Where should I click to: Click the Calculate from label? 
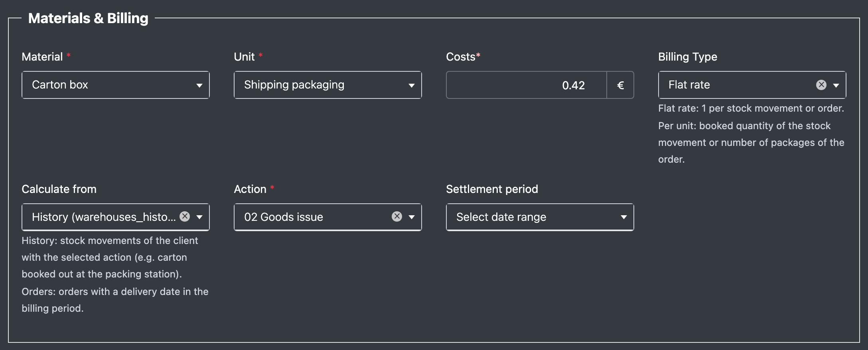click(59, 189)
